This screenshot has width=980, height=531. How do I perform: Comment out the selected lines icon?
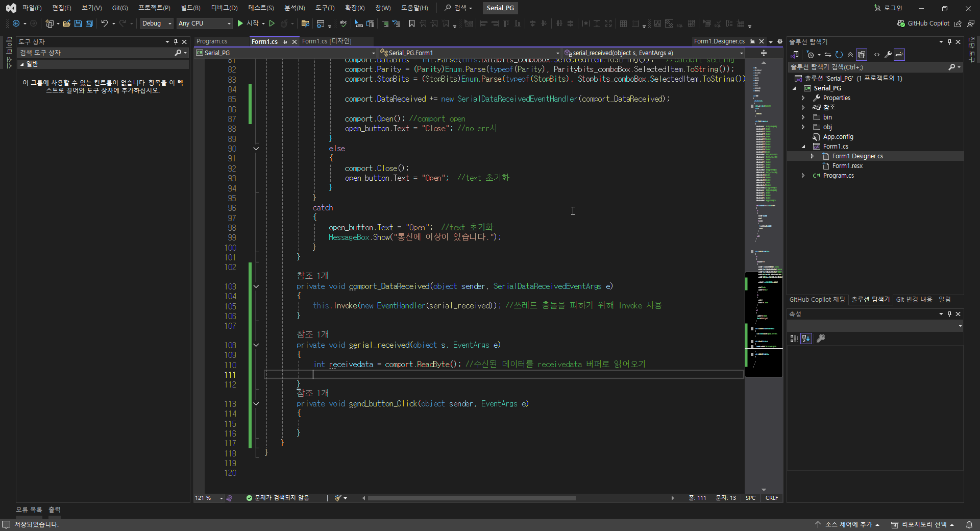pos(385,23)
